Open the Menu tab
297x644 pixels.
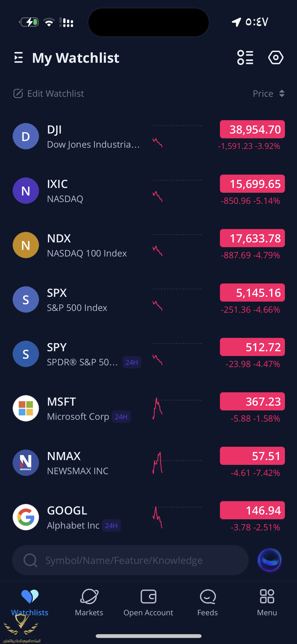click(267, 602)
